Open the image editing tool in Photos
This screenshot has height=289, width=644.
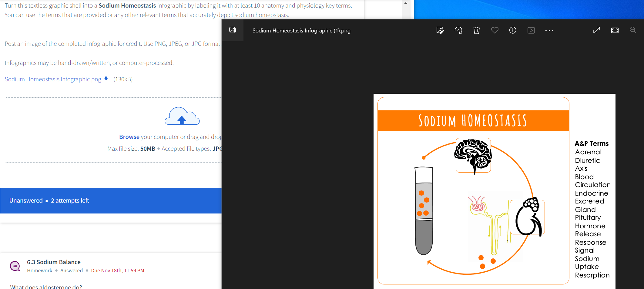[440, 30]
